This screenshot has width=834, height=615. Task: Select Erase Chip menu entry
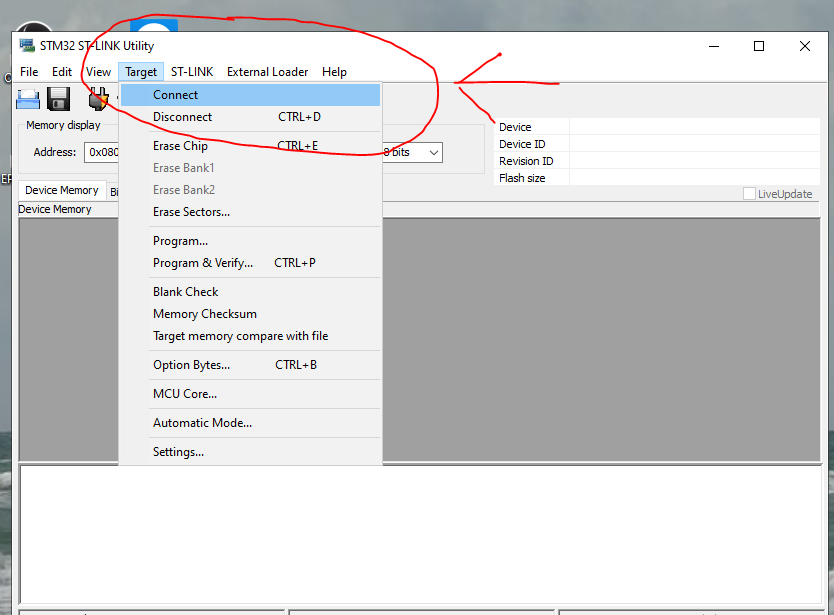click(x=180, y=146)
